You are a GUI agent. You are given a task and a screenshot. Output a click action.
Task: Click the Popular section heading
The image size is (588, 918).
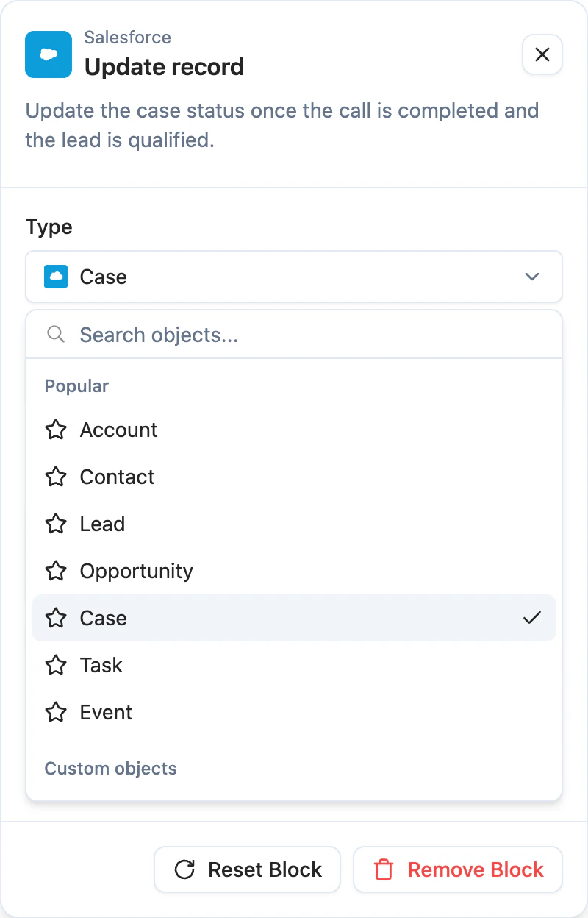pyautogui.click(x=76, y=386)
